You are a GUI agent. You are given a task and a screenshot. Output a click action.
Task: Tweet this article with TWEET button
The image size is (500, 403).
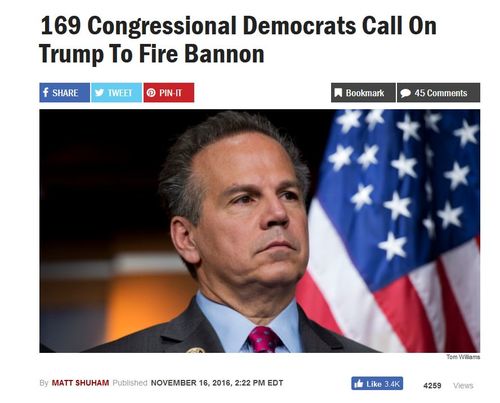[x=116, y=92]
